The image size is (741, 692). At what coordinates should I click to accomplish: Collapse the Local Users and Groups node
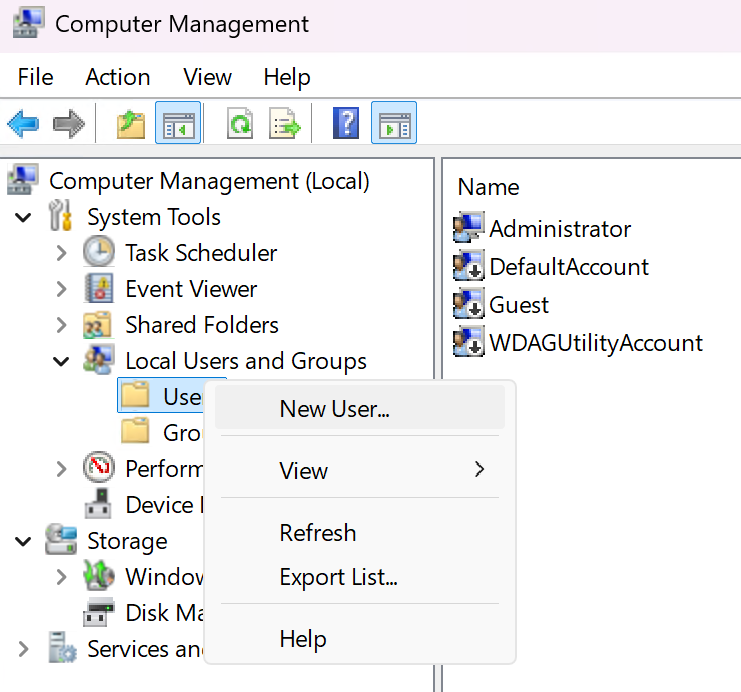pos(61,361)
